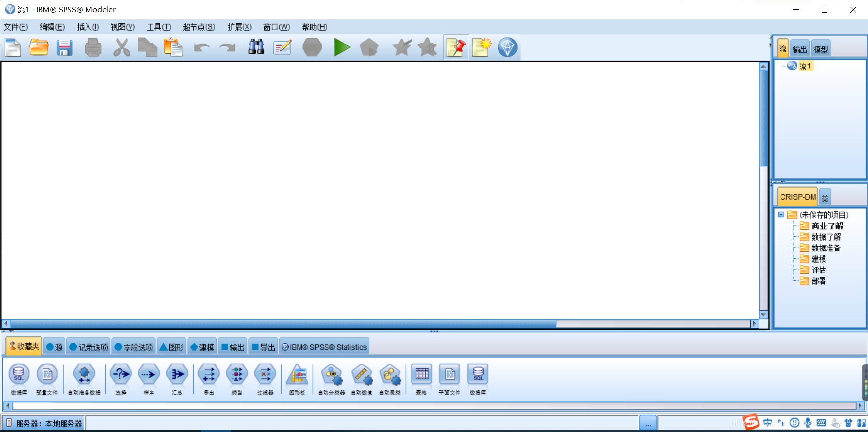Select the 选择 node in the palette
The height and width of the screenshot is (432, 868).
tap(121, 379)
